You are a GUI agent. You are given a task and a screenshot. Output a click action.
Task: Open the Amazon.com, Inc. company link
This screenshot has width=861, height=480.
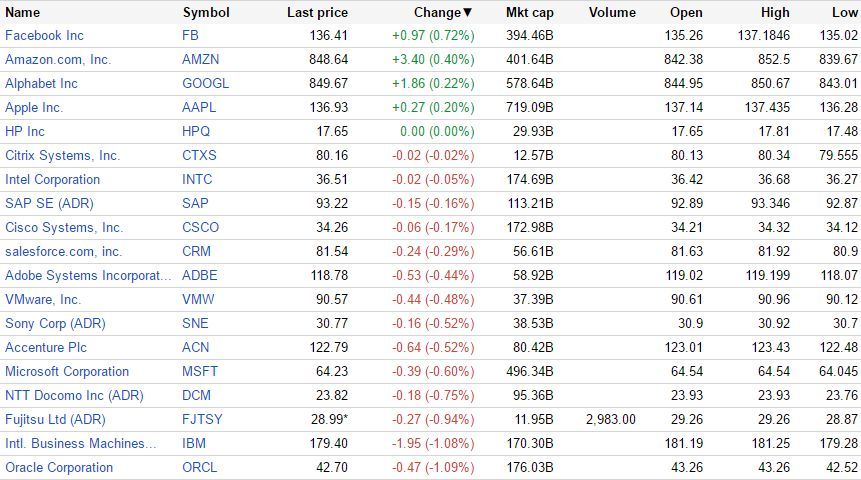pyautogui.click(x=58, y=59)
